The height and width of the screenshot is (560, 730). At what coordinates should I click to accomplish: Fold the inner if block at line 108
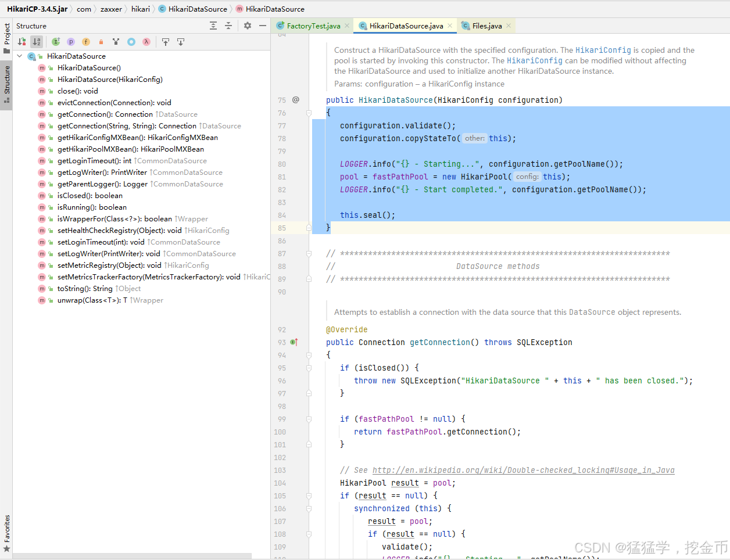click(x=309, y=534)
